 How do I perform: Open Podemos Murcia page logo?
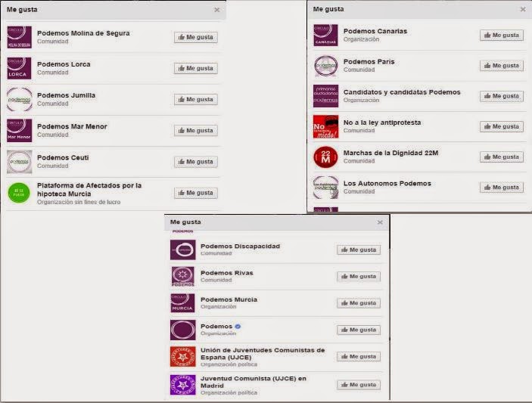pos(183,303)
